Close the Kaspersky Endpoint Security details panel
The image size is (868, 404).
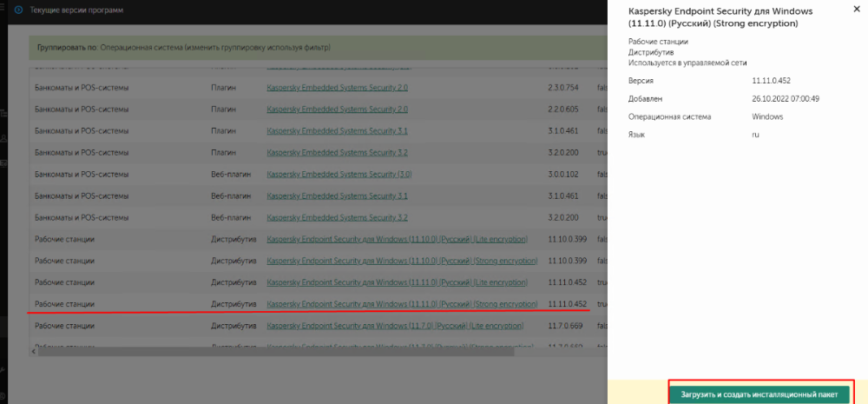(x=857, y=10)
